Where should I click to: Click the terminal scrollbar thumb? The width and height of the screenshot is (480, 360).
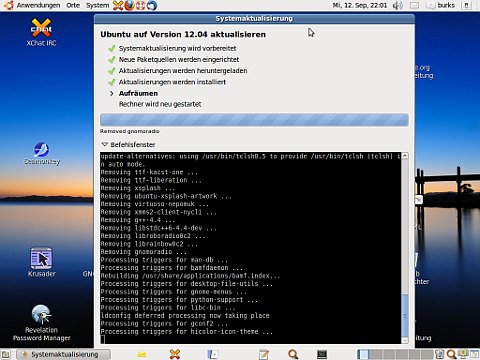[405, 315]
